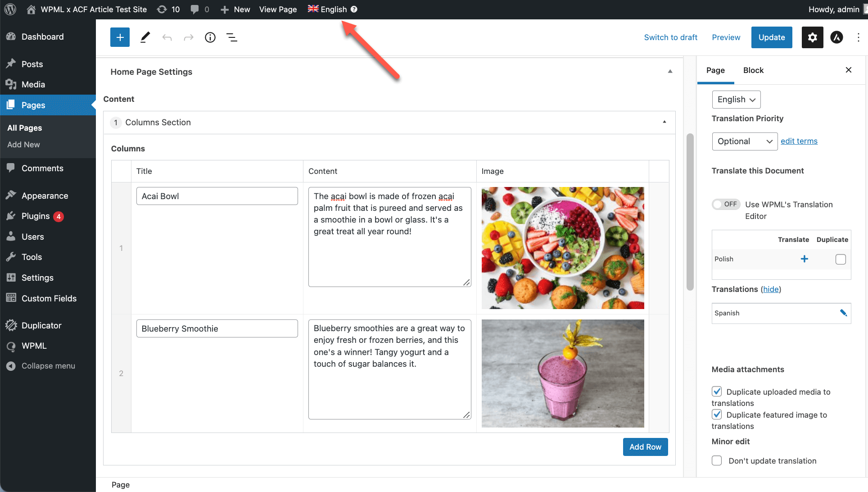Edit the Spanish translation pencil icon
Viewport: 868px width, 492px height.
[843, 313]
